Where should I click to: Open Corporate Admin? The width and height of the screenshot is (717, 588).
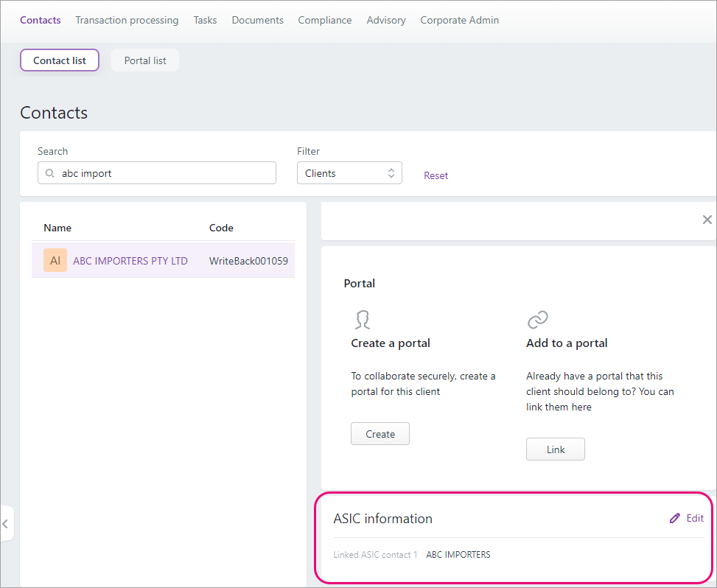(x=459, y=21)
